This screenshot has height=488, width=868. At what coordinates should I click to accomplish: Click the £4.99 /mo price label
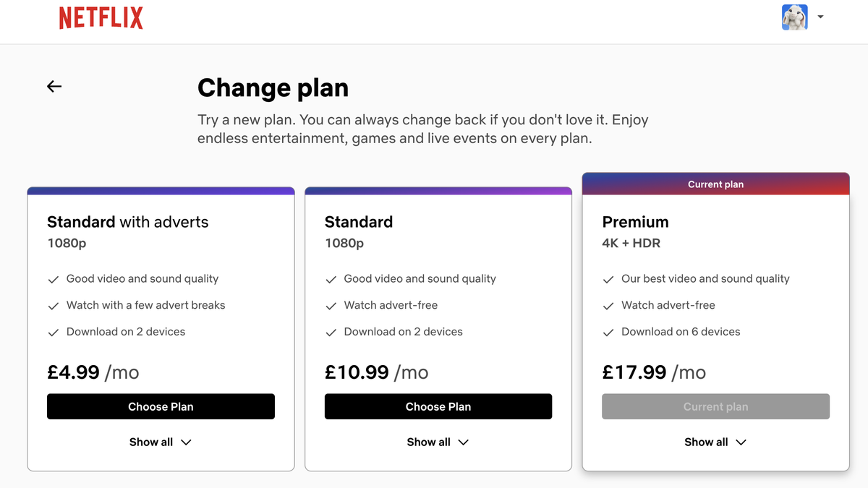93,372
